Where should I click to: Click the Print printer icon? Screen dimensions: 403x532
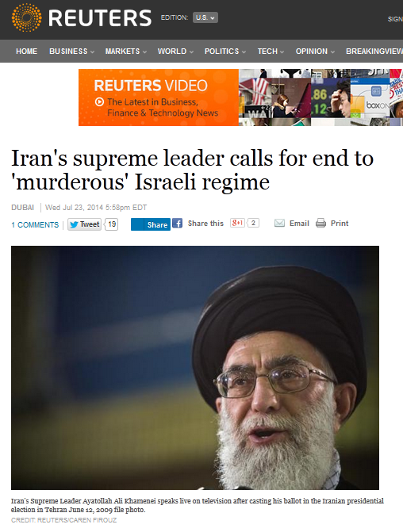click(x=320, y=224)
